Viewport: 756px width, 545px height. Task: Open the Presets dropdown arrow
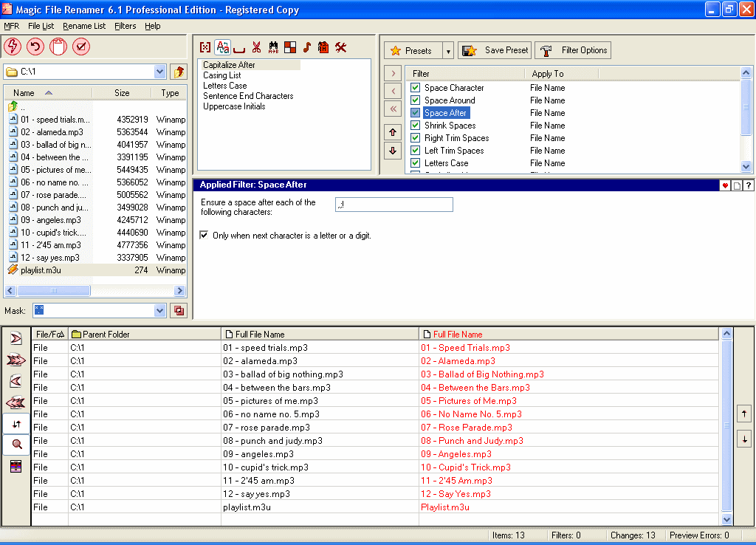(448, 51)
